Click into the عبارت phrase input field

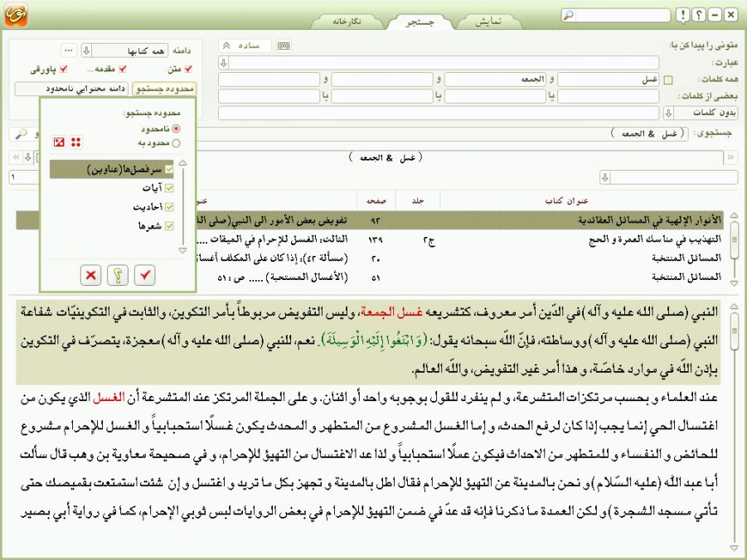coord(444,62)
